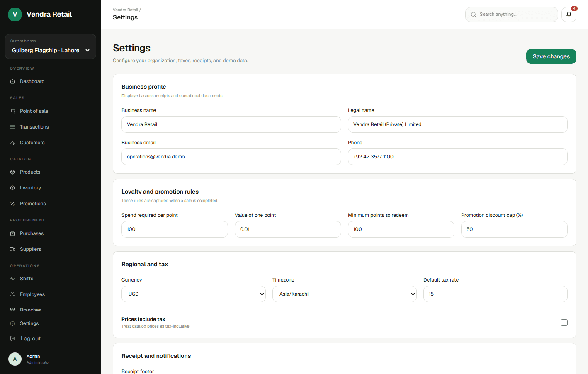Open Customers menu item
Screen dimensions: 588x374
51,143
